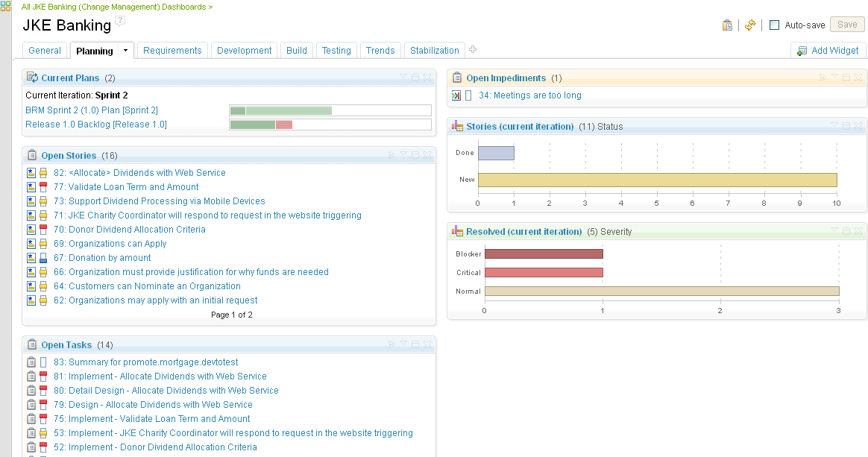Screen dimensions: 868x457
Task: Open the Open Stories widget menu arrow
Action: tap(403, 155)
